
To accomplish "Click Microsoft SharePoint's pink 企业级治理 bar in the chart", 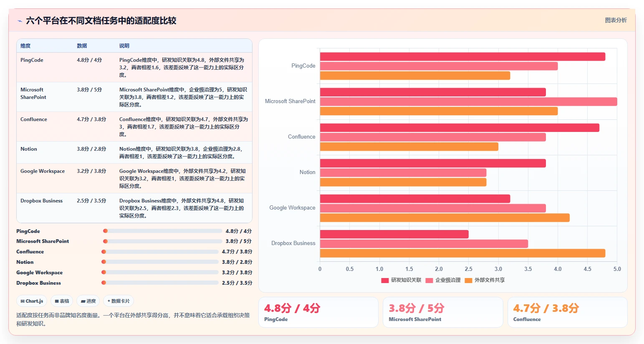I will pyautogui.click(x=468, y=101).
